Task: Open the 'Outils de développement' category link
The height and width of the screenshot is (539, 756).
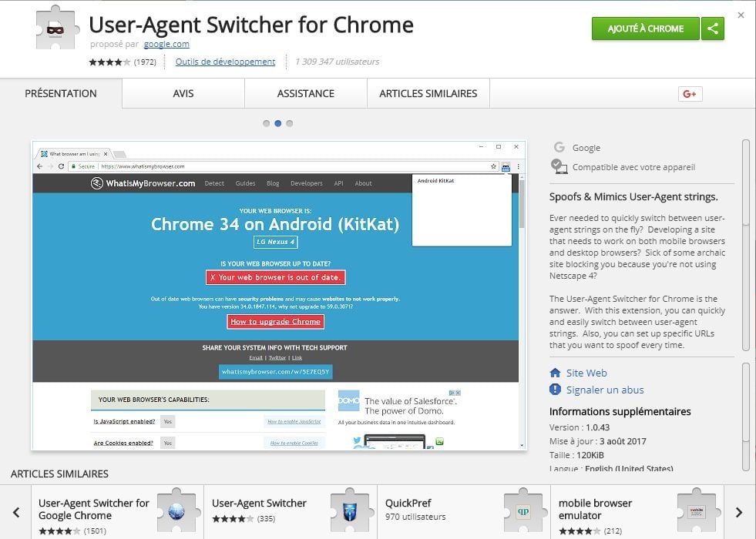Action: pos(225,62)
